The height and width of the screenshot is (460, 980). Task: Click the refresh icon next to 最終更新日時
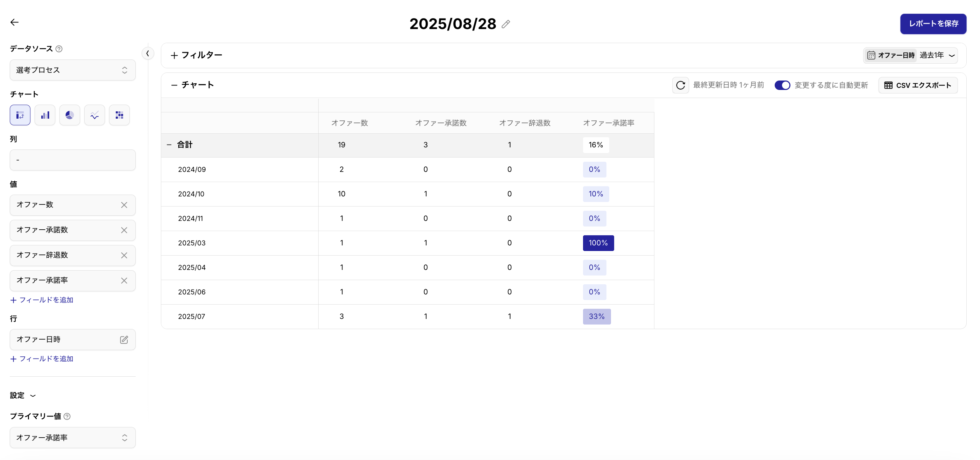click(680, 85)
